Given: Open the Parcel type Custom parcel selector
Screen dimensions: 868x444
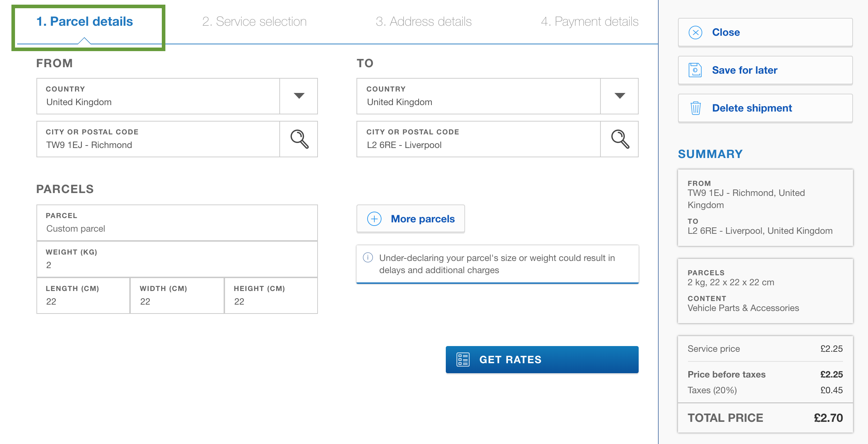Looking at the screenshot, I should pyautogui.click(x=177, y=223).
